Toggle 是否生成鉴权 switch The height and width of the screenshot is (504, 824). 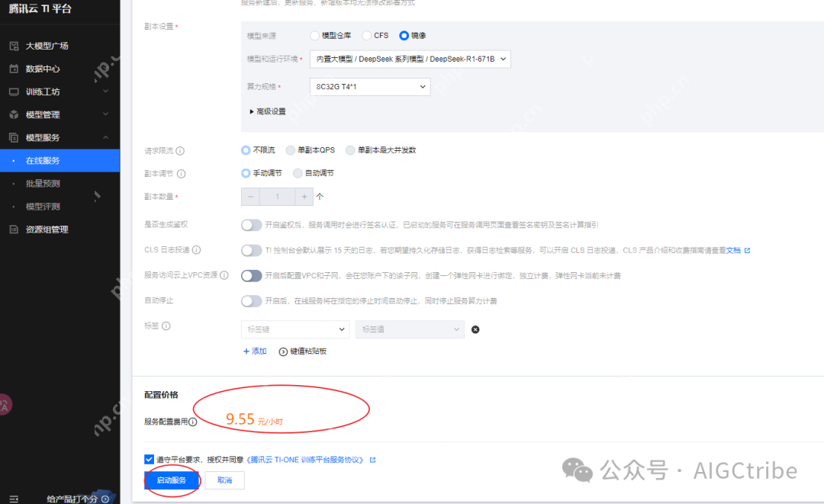tap(251, 225)
